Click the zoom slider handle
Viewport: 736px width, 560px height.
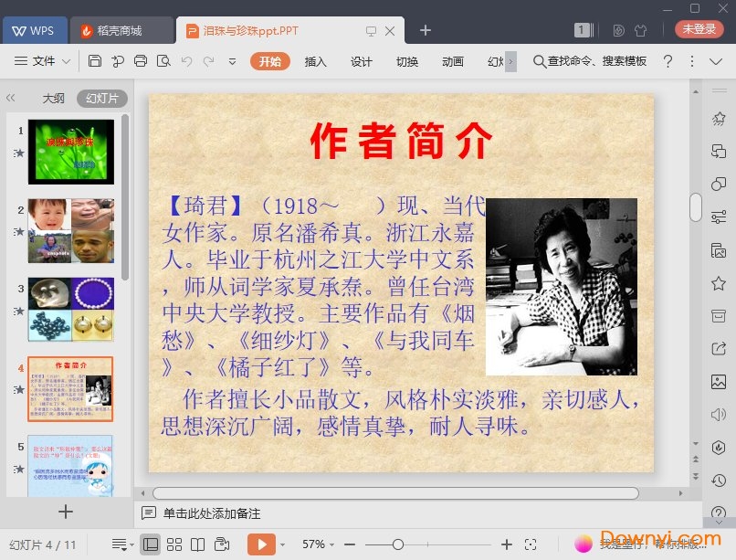pos(397,544)
